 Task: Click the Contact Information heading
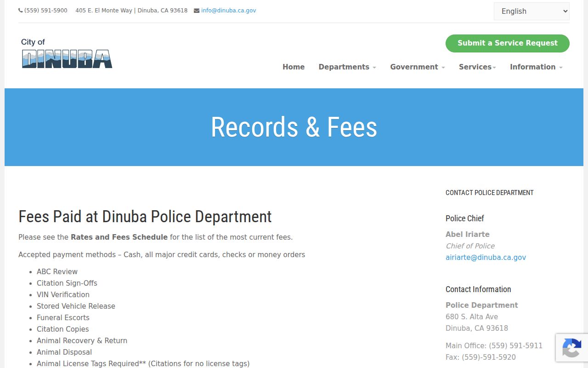click(x=478, y=289)
